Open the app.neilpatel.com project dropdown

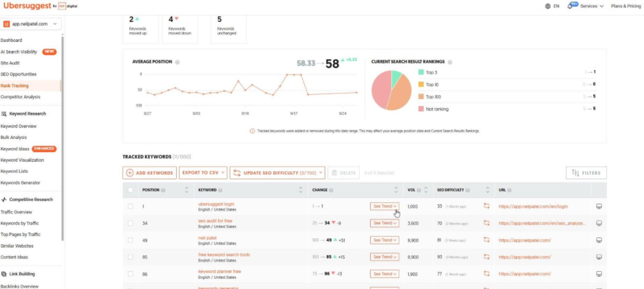[x=31, y=24]
